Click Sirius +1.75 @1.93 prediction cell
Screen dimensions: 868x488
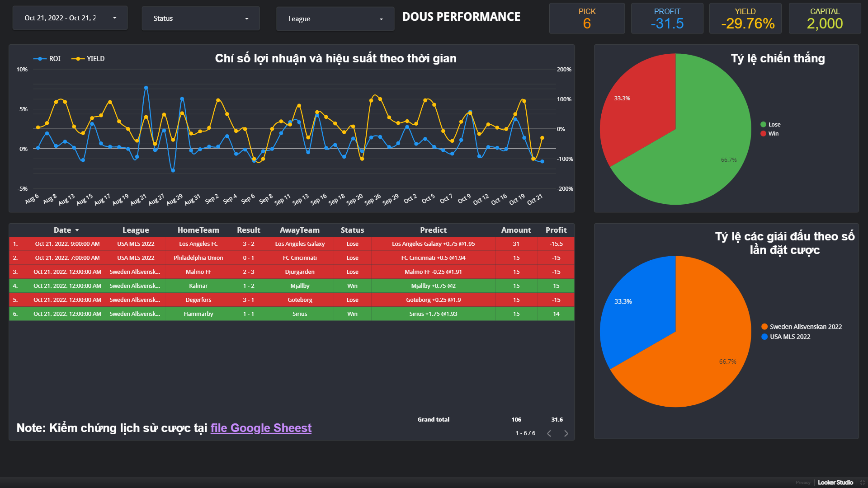[x=433, y=314]
